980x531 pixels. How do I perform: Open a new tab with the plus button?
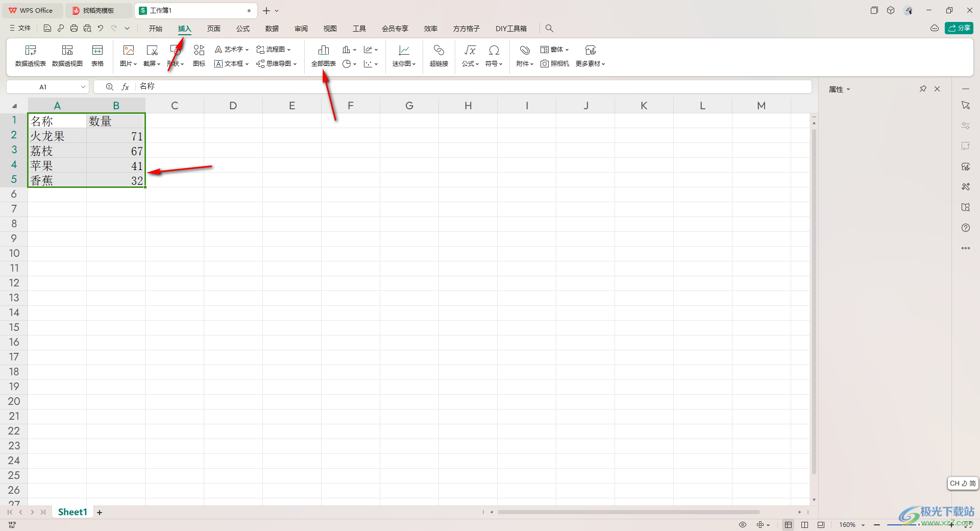266,10
